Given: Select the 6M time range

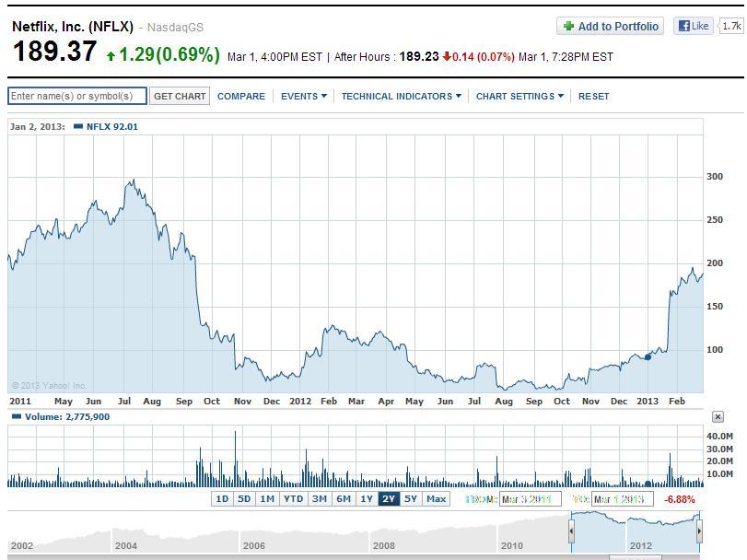Looking at the screenshot, I should [344, 499].
